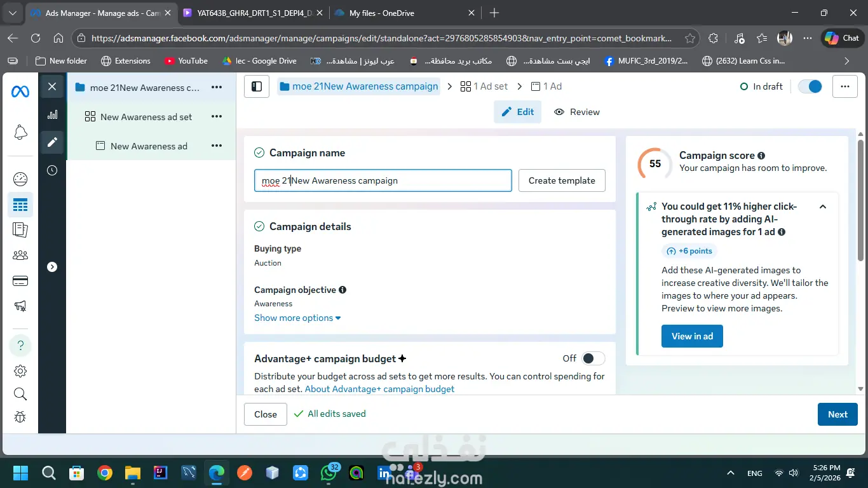The image size is (868, 488).
Task: Click the Campaign objective info icon
Action: click(x=342, y=290)
